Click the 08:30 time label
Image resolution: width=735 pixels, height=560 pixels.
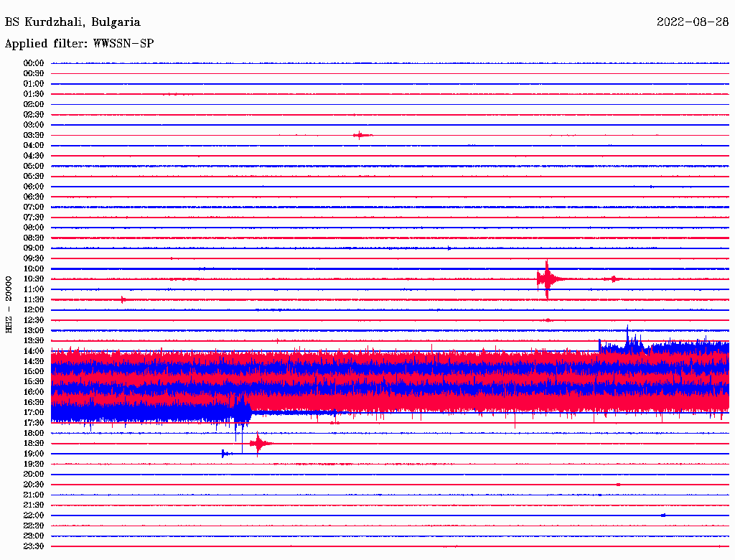[34, 238]
